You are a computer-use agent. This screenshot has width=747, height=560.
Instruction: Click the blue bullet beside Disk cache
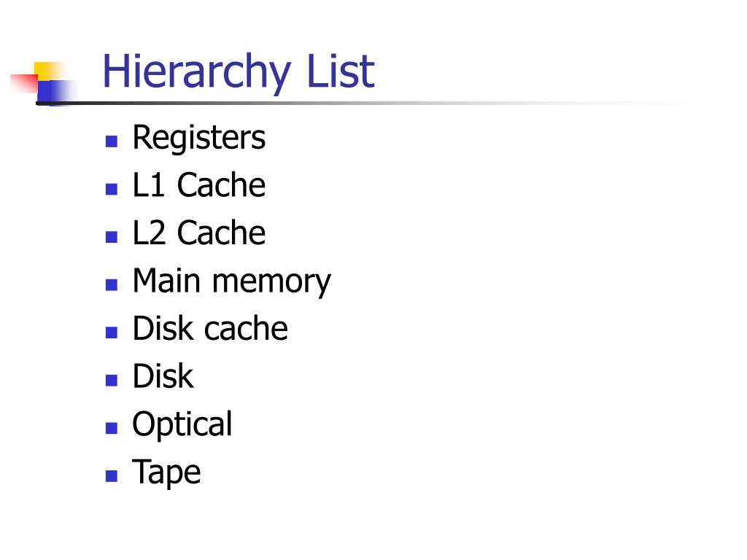pyautogui.click(x=112, y=333)
